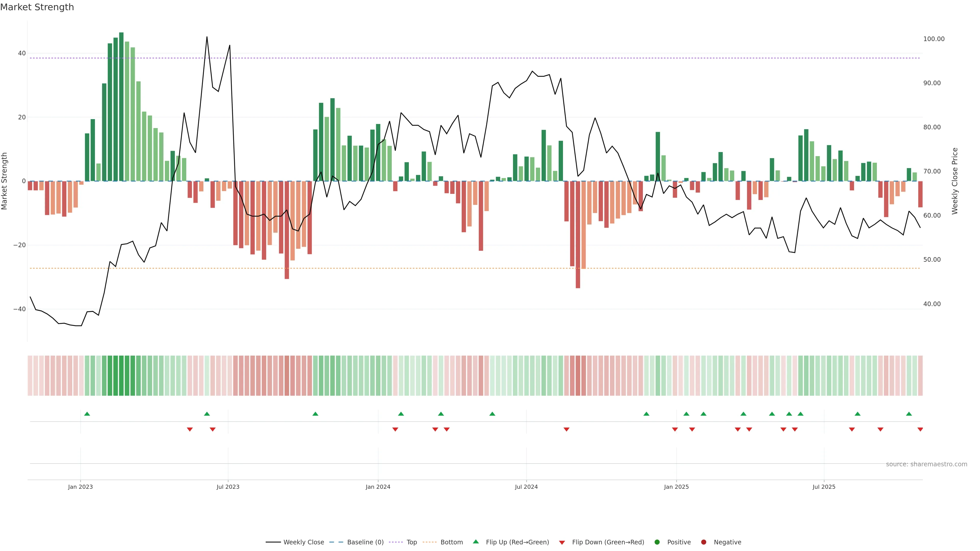Viewport: 980px width, 551px height.
Task: Click the tallest dark green bar in early 2023
Action: (x=121, y=106)
